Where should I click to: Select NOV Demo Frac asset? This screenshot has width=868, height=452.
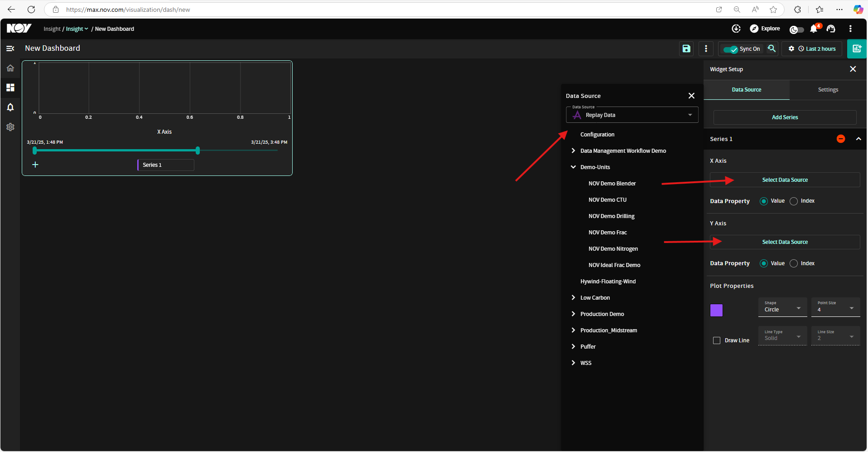click(x=608, y=232)
